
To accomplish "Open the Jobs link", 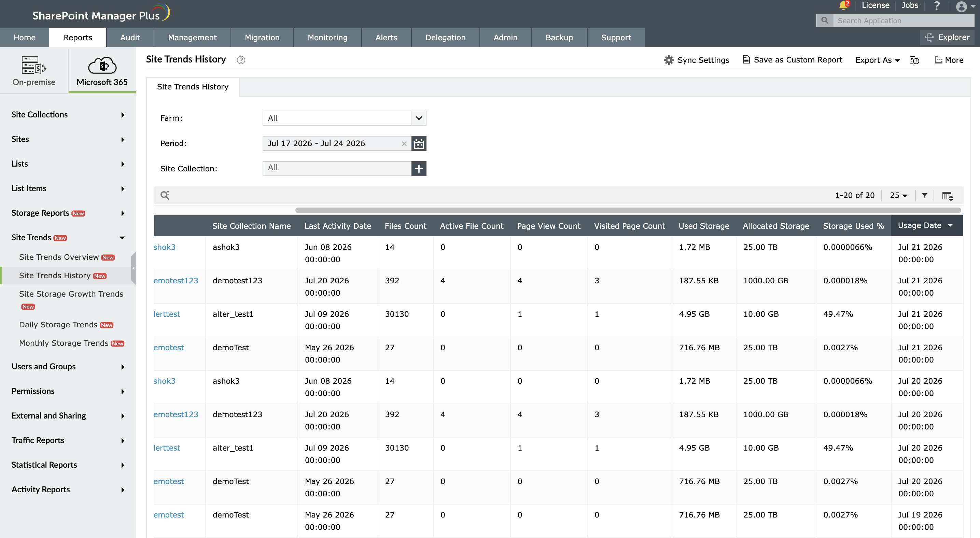I will coord(910,5).
